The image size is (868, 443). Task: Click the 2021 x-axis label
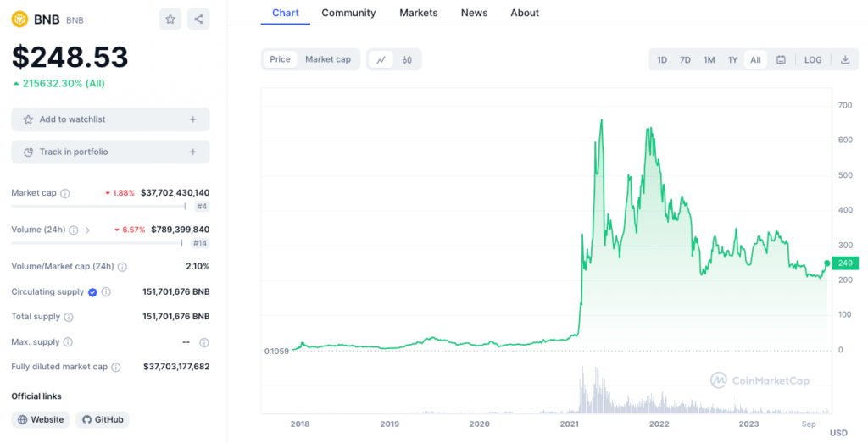coord(570,424)
